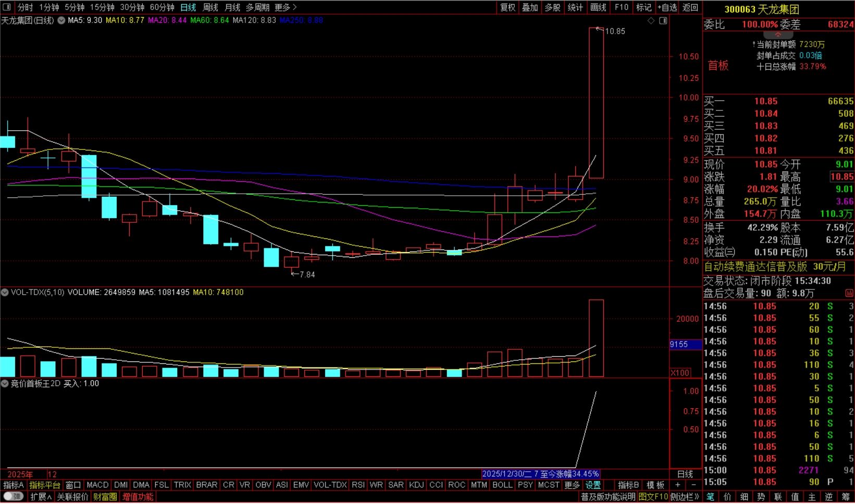Click the 返回 back button
The width and height of the screenshot is (855, 504).
[x=690, y=7]
